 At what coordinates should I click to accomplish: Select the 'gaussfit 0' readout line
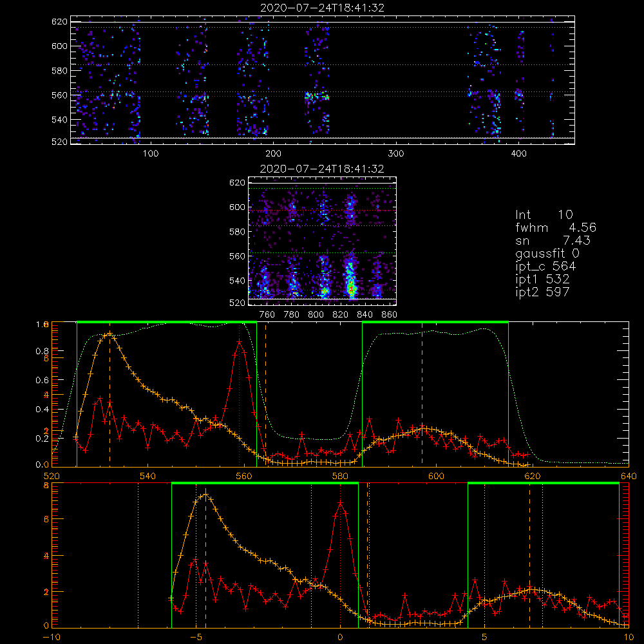(x=547, y=253)
